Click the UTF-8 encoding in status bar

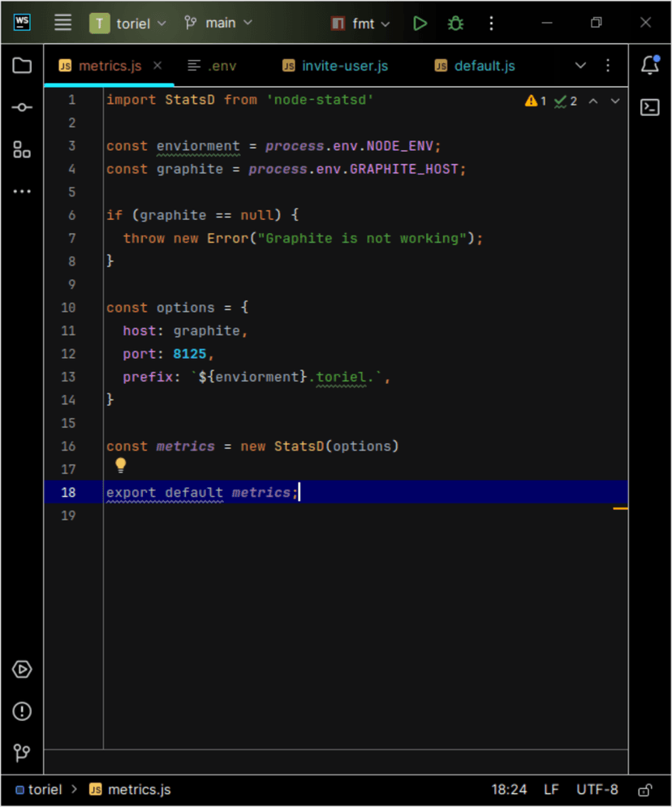click(597, 790)
